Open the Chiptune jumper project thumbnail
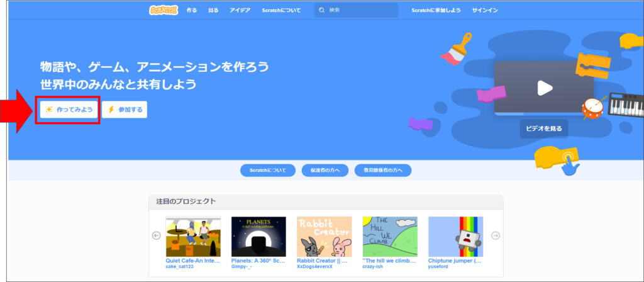The width and height of the screenshot is (644, 282). click(x=456, y=237)
